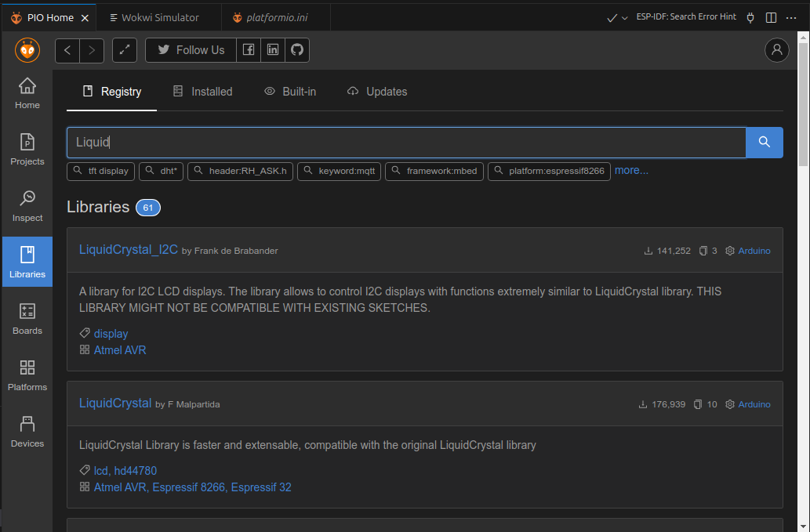
Task: Show more search examples
Action: point(631,170)
